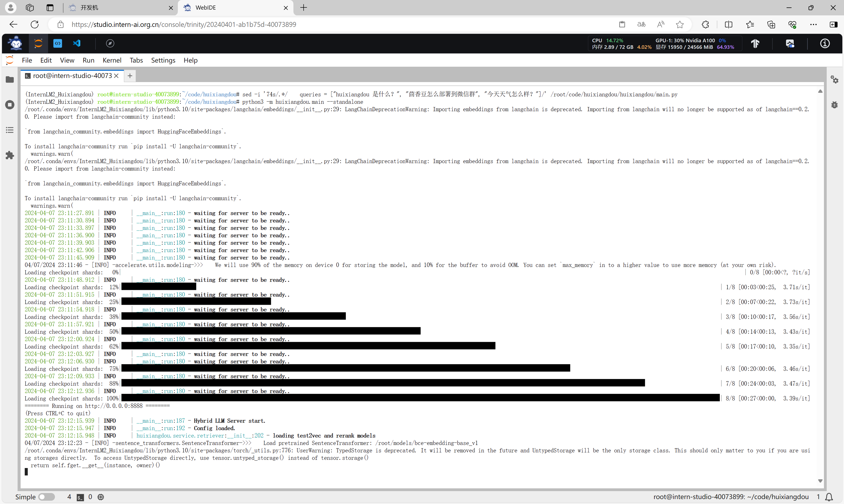The height and width of the screenshot is (504, 844).
Task: Add a new launcher tab with plus
Action: pyautogui.click(x=130, y=76)
